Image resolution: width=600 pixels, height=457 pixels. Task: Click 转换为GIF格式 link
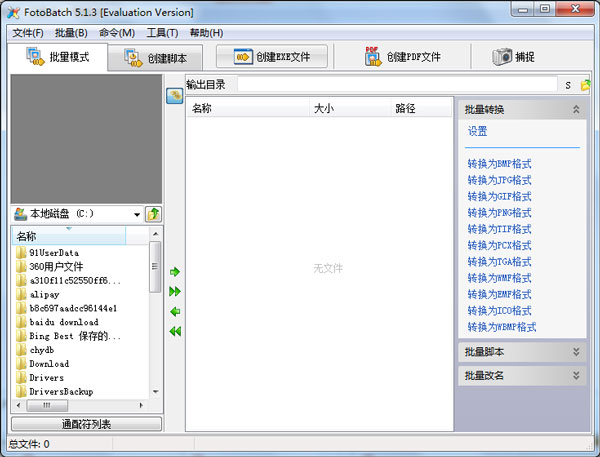pyautogui.click(x=499, y=197)
